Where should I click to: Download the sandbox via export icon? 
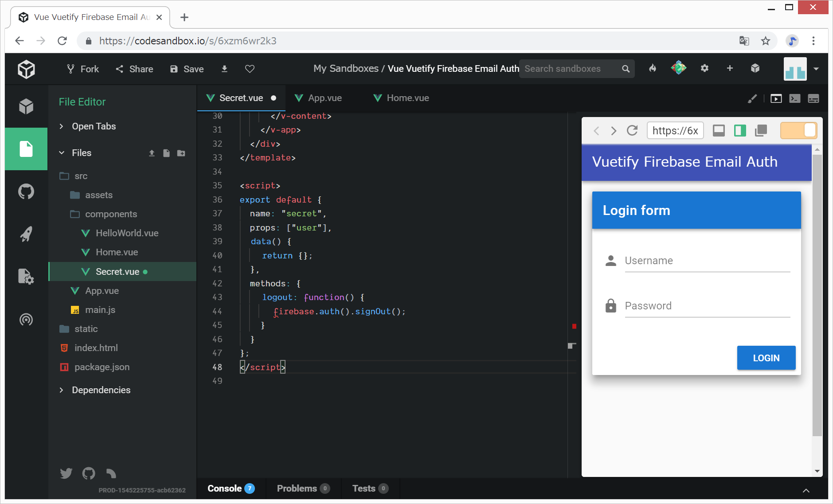click(x=224, y=69)
